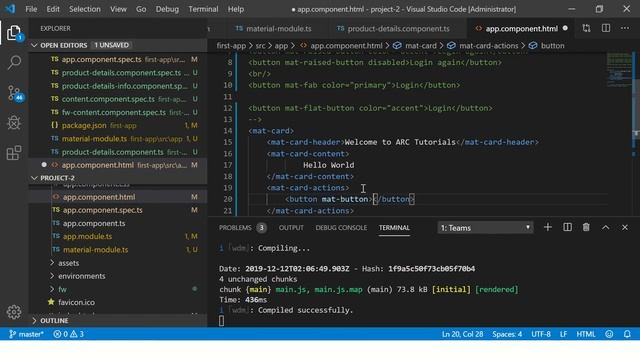Click the master branch icon in status bar

coord(12,334)
